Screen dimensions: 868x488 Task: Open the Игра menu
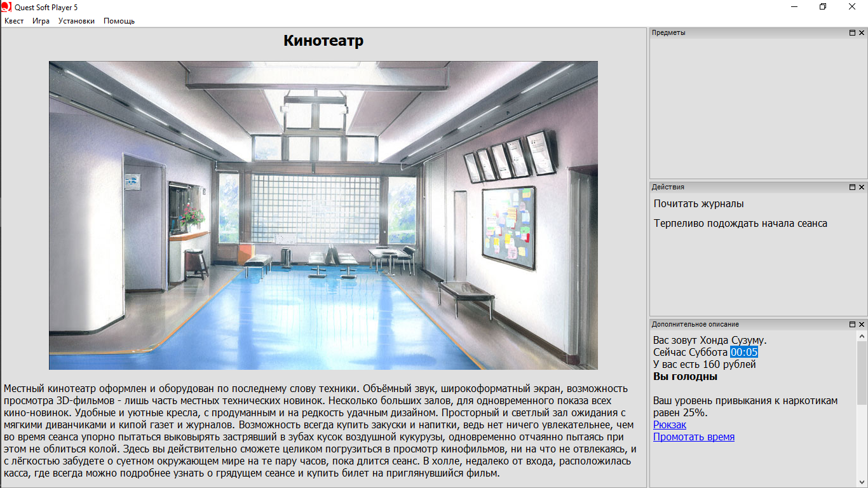41,21
